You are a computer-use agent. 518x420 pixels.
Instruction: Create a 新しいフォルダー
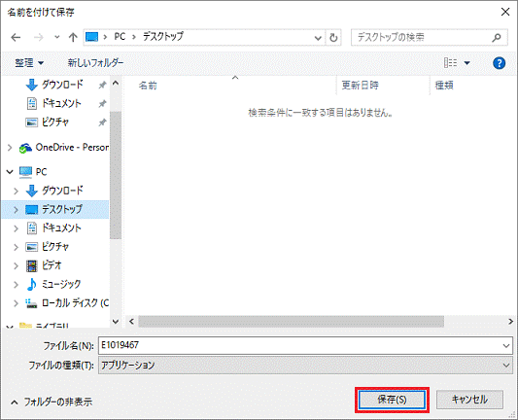tap(95, 63)
